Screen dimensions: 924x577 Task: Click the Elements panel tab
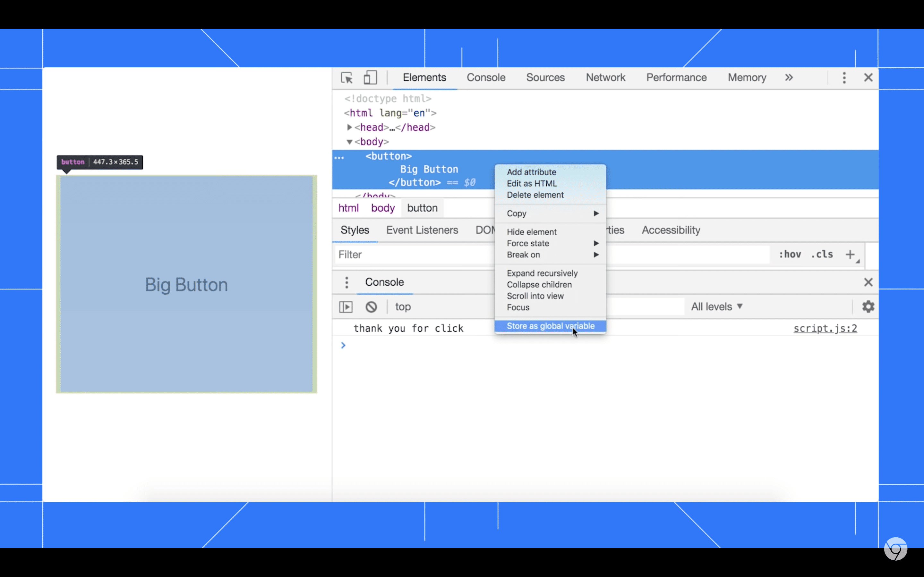[424, 77]
